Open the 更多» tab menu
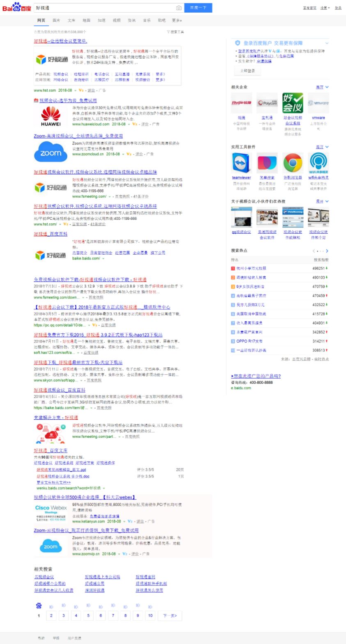 177,20
